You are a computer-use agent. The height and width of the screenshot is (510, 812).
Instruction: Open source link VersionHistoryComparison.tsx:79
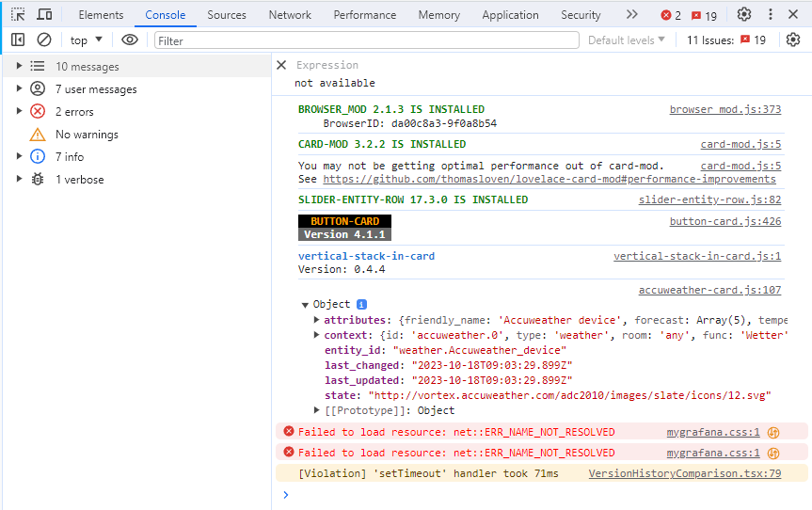coord(685,473)
